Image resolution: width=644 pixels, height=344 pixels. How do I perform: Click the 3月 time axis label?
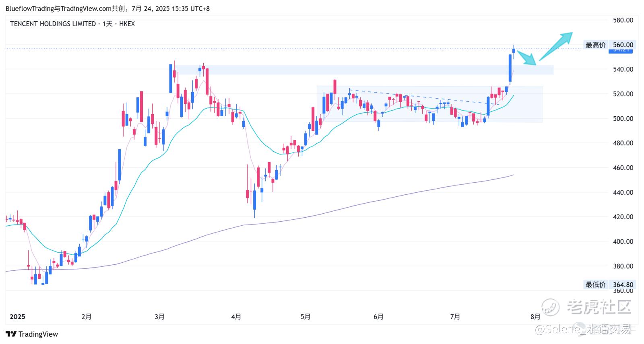[x=160, y=317]
